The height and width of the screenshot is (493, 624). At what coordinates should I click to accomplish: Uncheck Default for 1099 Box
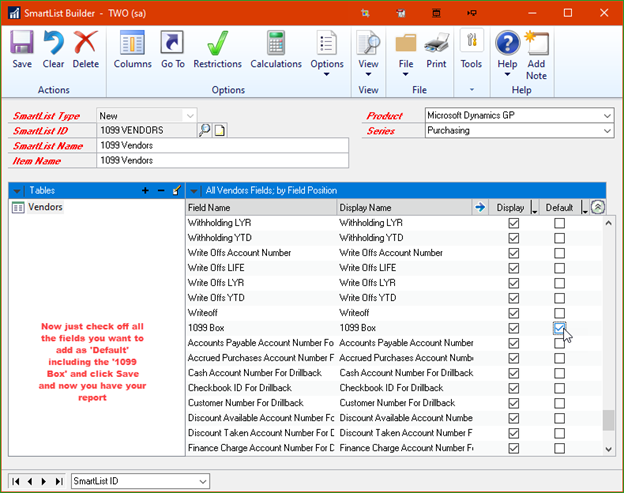559,328
